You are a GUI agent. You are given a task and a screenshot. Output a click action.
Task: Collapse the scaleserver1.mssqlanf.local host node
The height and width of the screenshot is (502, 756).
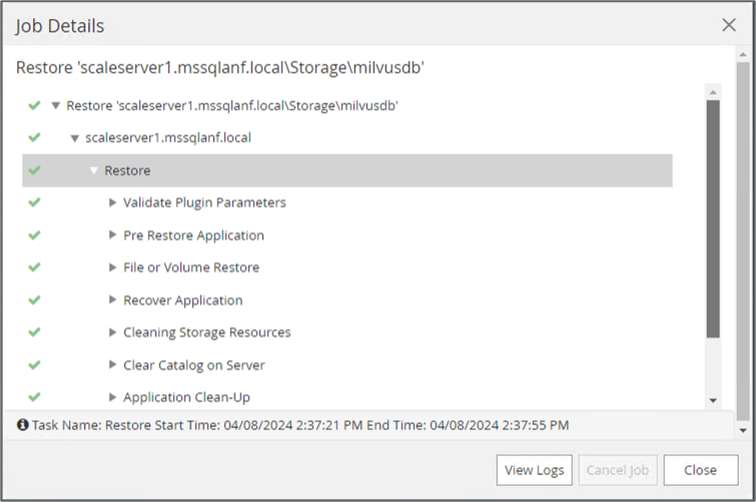pyautogui.click(x=75, y=138)
